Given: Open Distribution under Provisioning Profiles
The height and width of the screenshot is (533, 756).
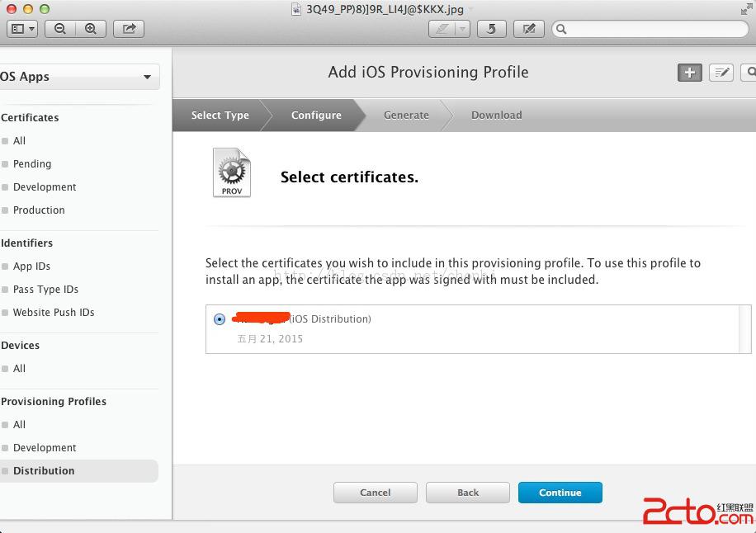Looking at the screenshot, I should coord(44,471).
